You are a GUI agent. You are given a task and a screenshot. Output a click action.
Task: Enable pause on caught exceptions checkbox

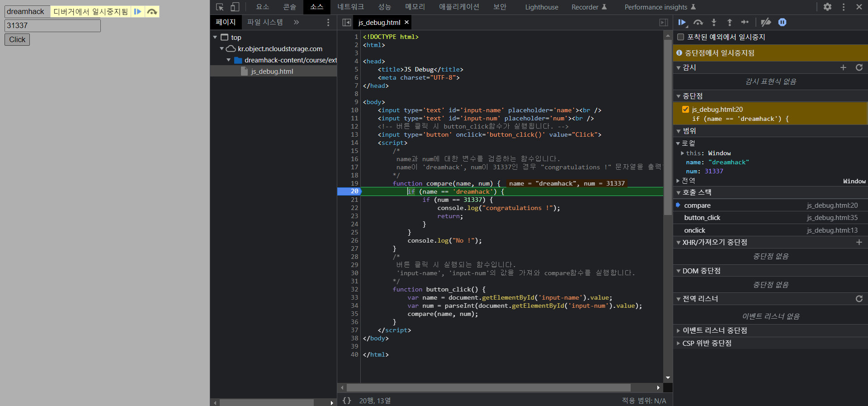(680, 37)
